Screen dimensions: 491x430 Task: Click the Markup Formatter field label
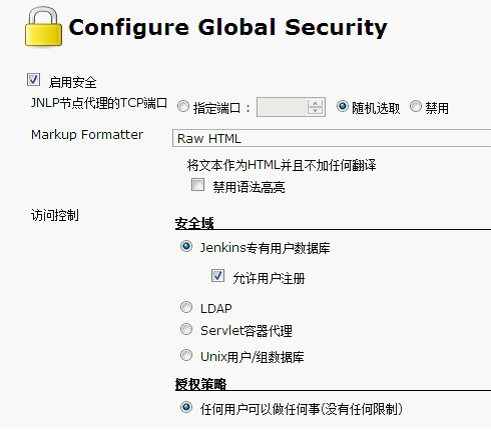[x=87, y=135]
